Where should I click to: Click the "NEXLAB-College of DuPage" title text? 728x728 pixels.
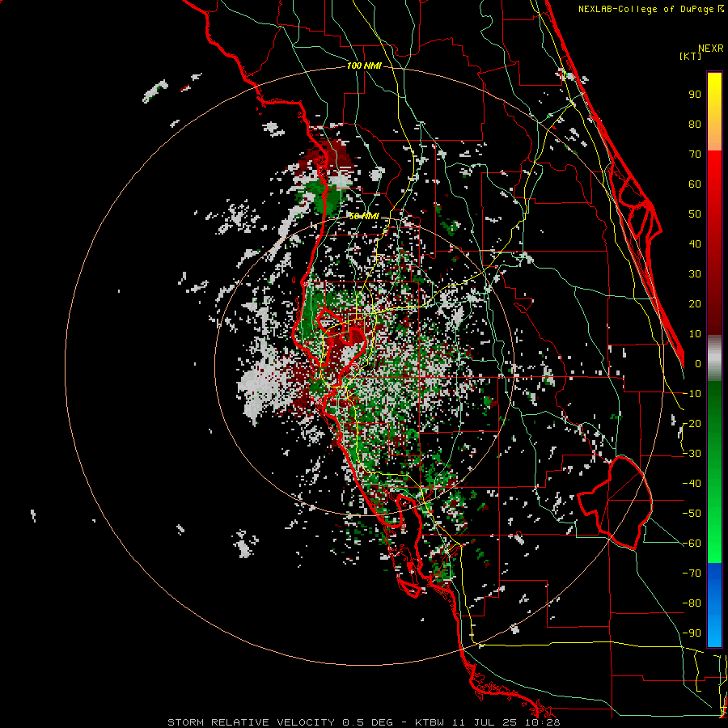tap(647, 9)
